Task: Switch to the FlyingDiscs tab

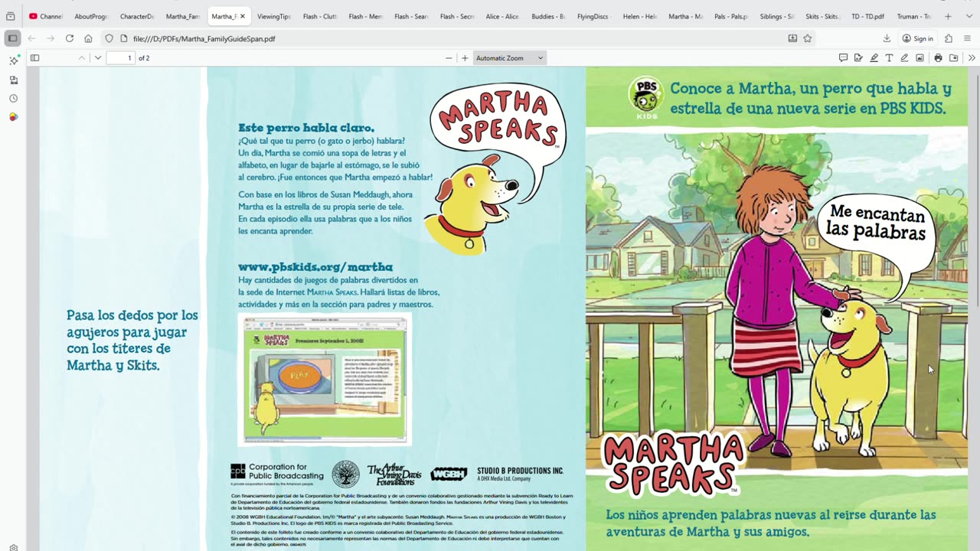Action: point(593,16)
